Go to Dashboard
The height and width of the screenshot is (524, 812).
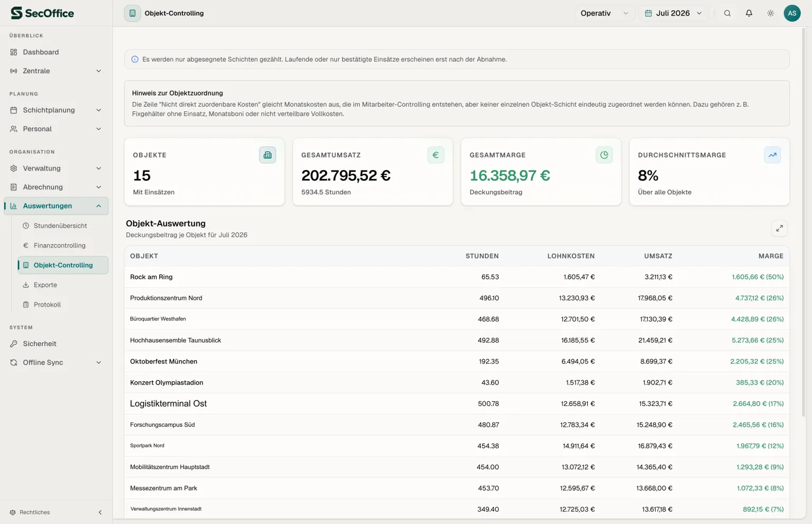(56, 52)
